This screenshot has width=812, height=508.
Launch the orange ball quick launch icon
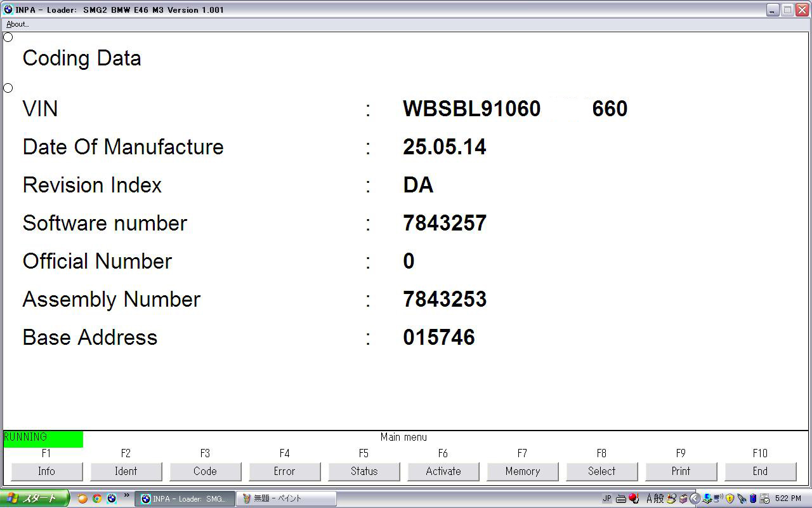[82, 498]
